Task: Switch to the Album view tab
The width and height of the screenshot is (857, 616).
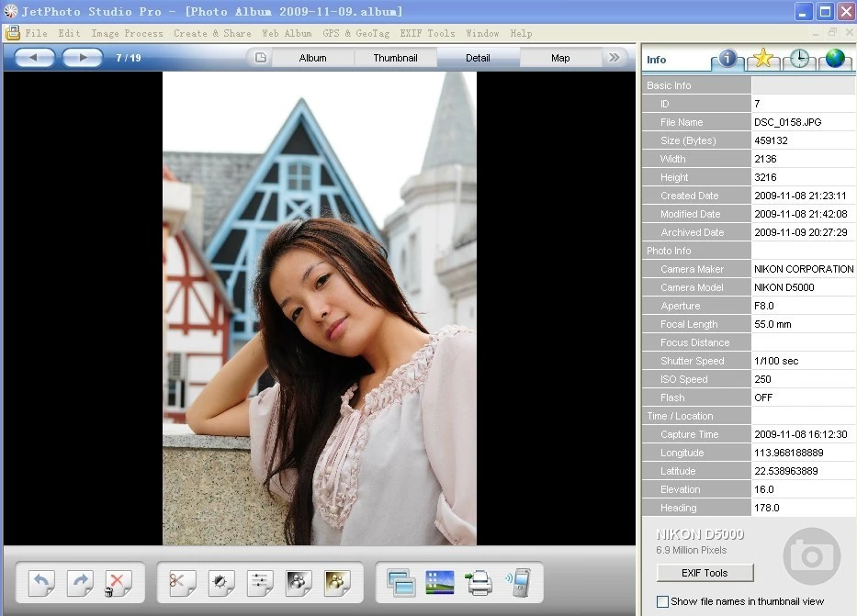Action: [312, 58]
